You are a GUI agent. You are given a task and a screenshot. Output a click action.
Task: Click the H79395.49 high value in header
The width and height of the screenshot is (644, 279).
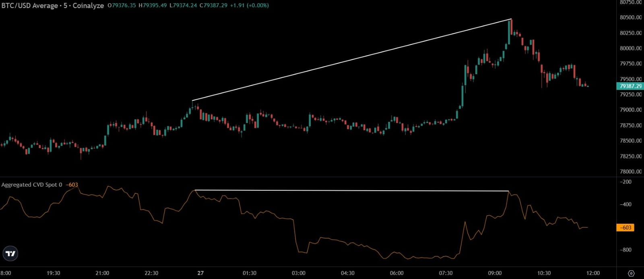[x=153, y=6]
